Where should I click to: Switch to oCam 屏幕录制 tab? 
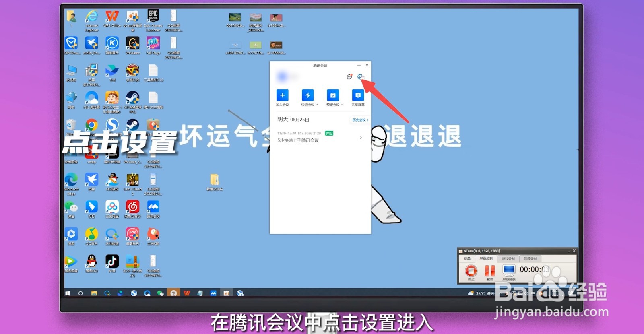click(486, 258)
